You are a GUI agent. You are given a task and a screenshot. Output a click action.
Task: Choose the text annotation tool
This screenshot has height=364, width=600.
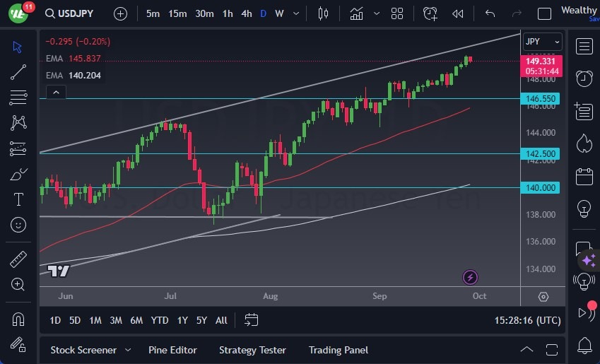tap(18, 199)
